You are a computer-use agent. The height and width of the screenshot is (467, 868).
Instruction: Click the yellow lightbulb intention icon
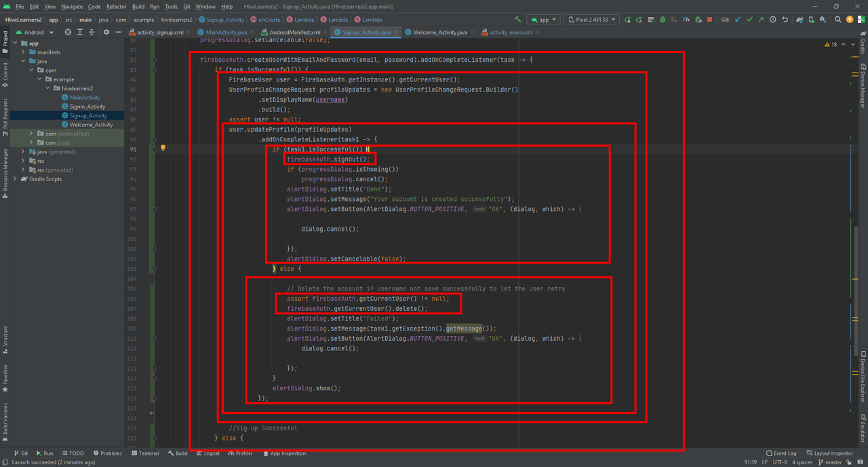coord(163,148)
